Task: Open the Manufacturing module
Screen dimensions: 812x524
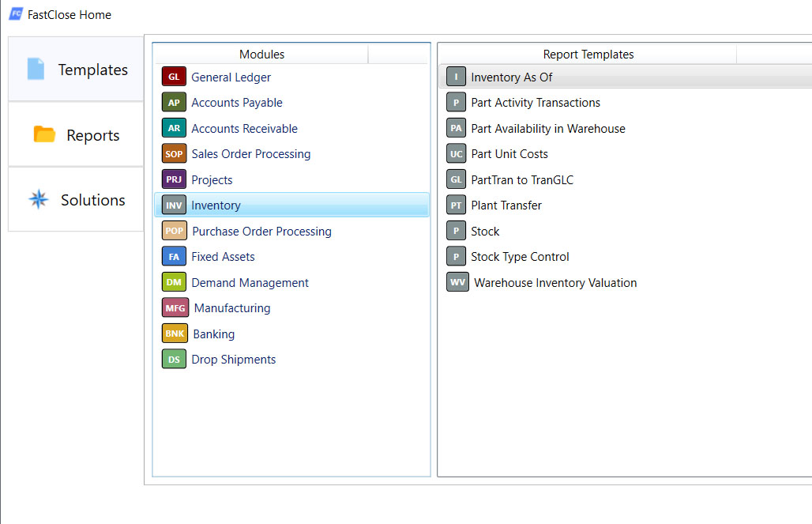Action: (231, 308)
